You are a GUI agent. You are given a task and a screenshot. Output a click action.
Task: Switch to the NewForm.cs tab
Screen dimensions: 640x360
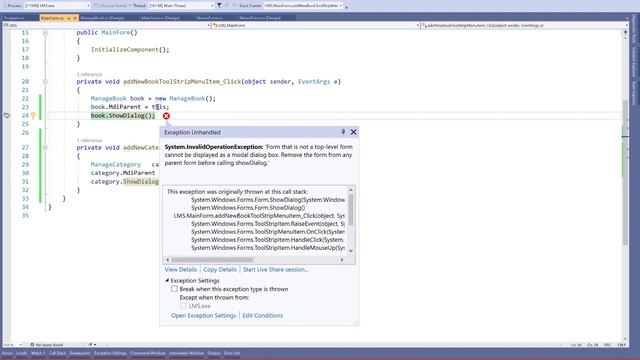tap(209, 18)
